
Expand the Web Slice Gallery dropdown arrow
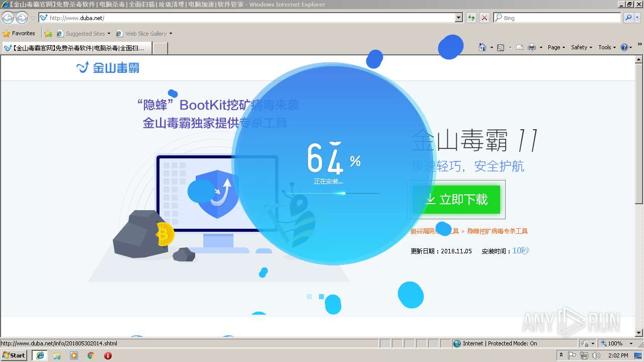coord(171,34)
